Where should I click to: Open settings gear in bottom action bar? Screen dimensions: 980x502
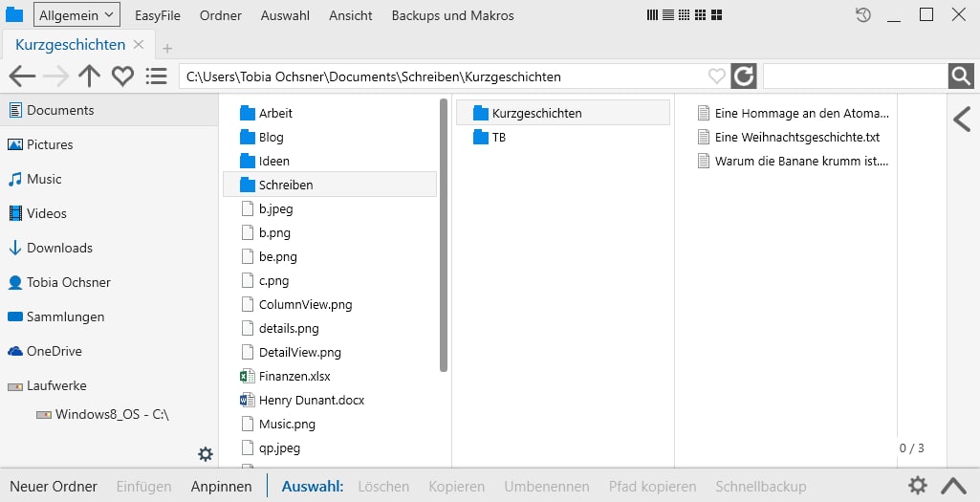(918, 486)
